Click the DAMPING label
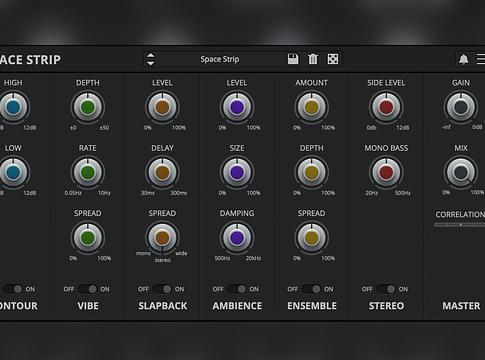This screenshot has width=485, height=360. (x=237, y=213)
